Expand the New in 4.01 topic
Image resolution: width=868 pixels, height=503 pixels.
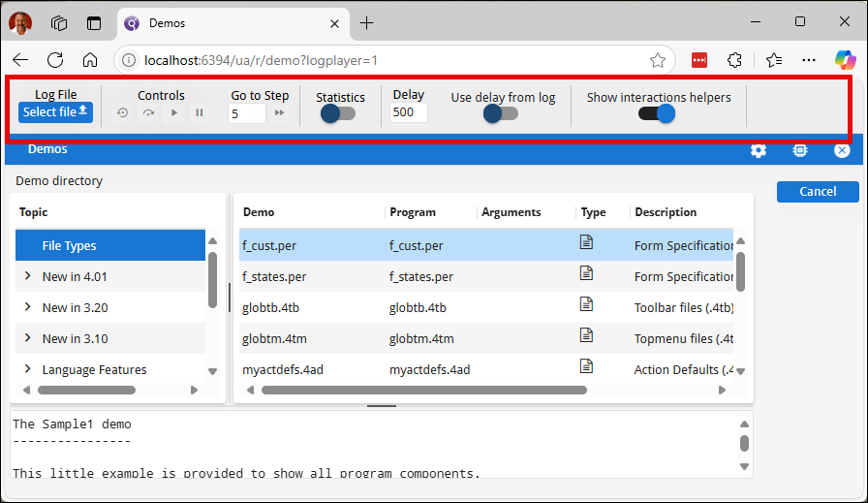tap(27, 276)
